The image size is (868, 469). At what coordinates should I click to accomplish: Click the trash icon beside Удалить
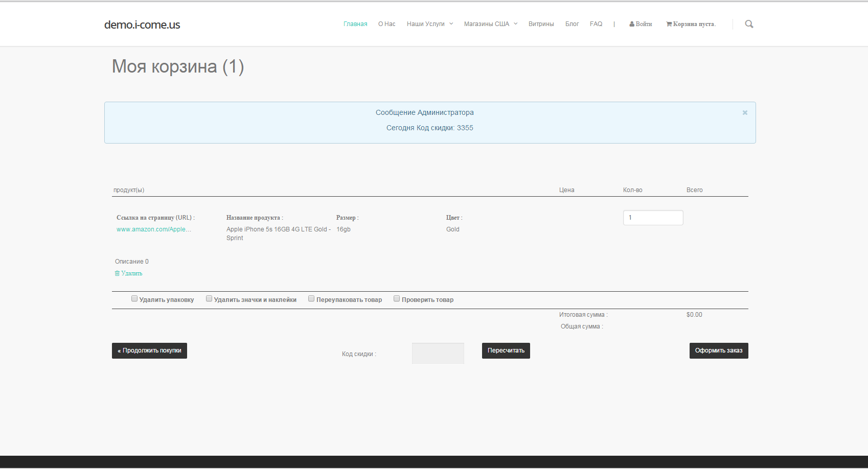coord(117,273)
